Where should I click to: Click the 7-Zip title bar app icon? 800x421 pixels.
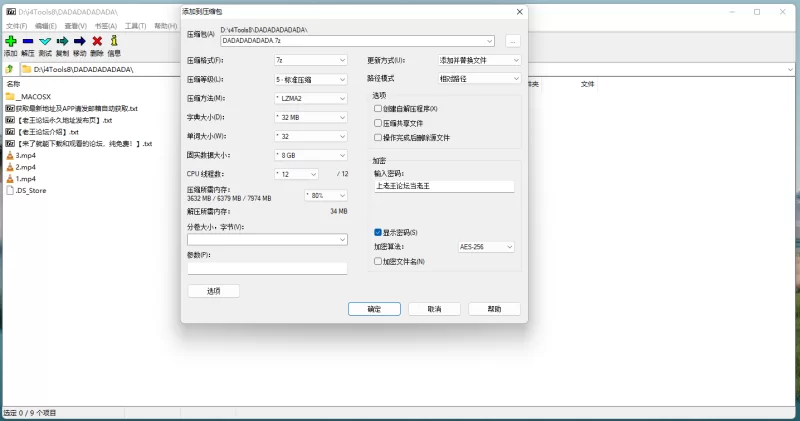11,11
